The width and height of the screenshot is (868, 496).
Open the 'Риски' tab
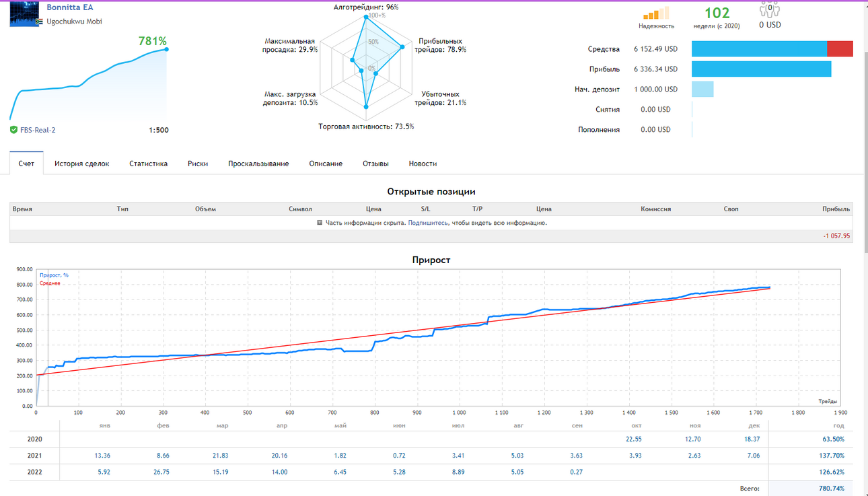point(198,164)
